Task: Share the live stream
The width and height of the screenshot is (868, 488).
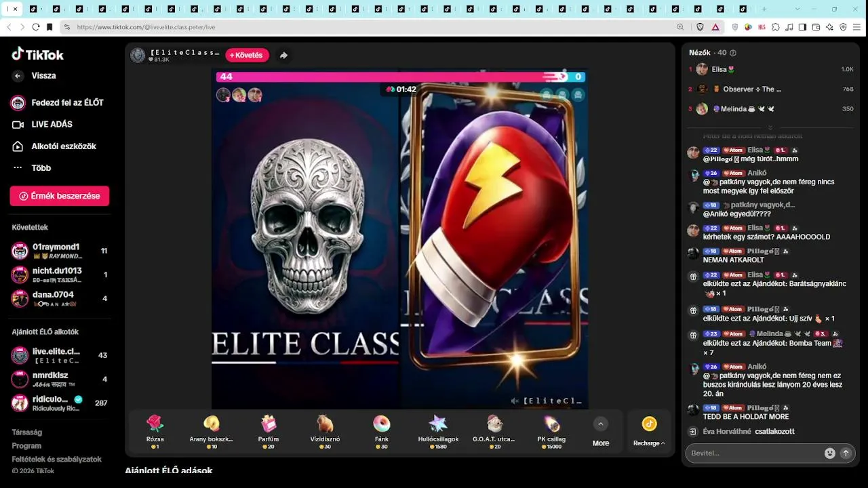Action: click(283, 56)
